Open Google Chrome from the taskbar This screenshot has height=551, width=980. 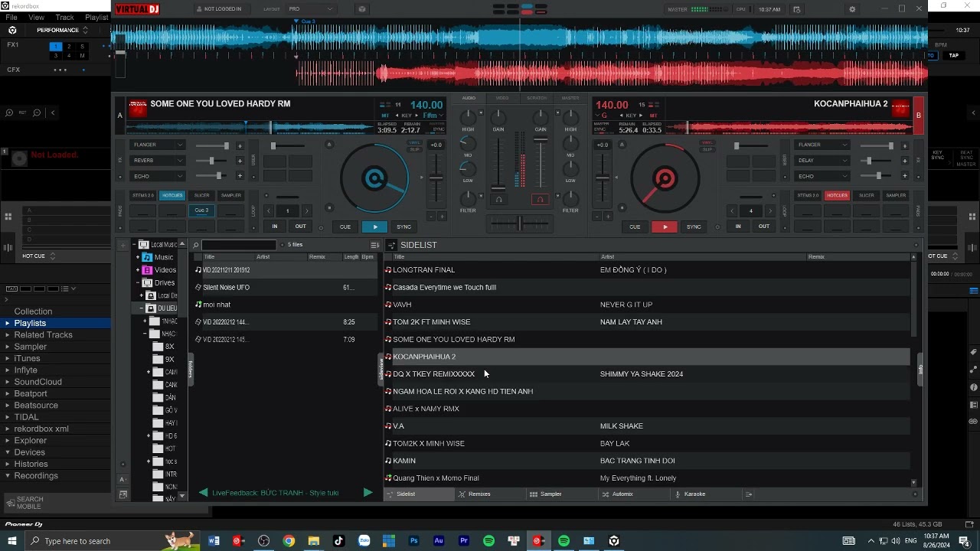289,541
